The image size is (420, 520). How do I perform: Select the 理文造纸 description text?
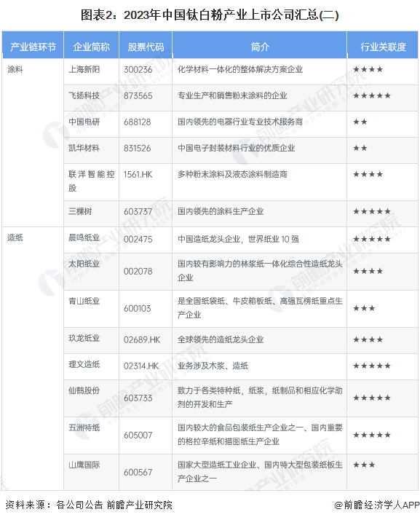(213, 366)
